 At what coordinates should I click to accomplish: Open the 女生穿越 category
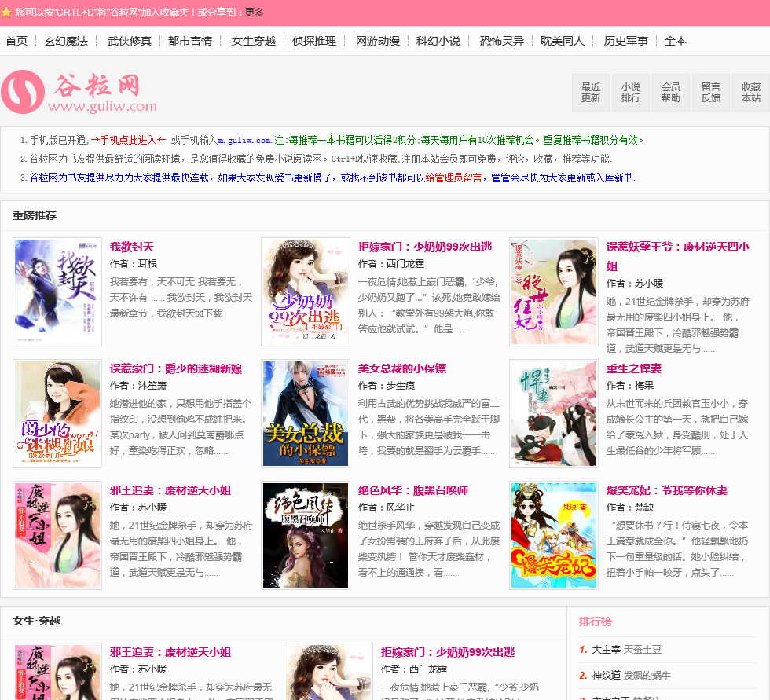(x=254, y=41)
